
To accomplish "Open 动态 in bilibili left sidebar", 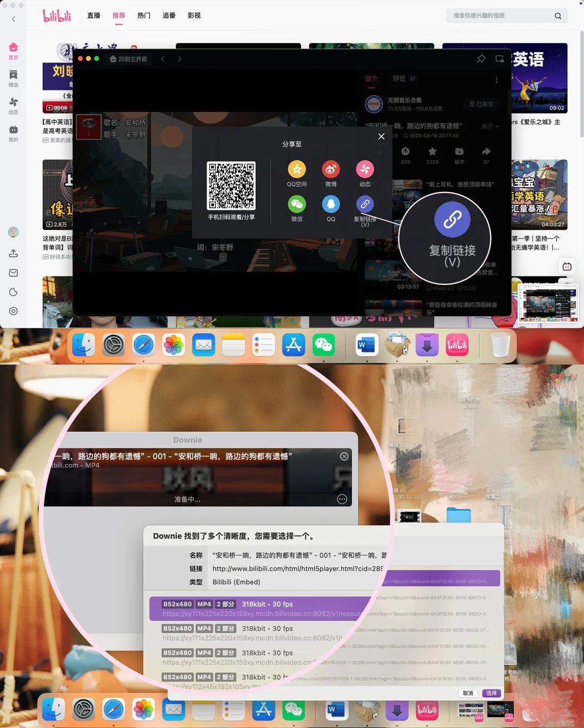I will tap(14, 105).
